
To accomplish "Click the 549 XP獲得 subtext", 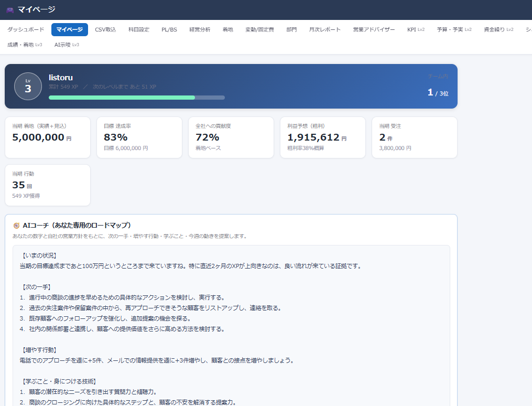I will pyautogui.click(x=26, y=196).
